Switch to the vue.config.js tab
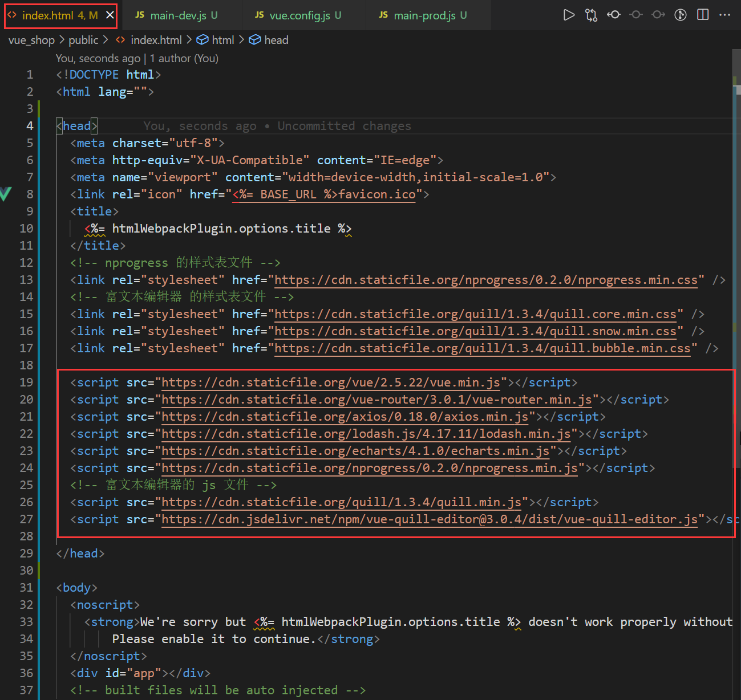This screenshot has width=741, height=700. (x=299, y=15)
